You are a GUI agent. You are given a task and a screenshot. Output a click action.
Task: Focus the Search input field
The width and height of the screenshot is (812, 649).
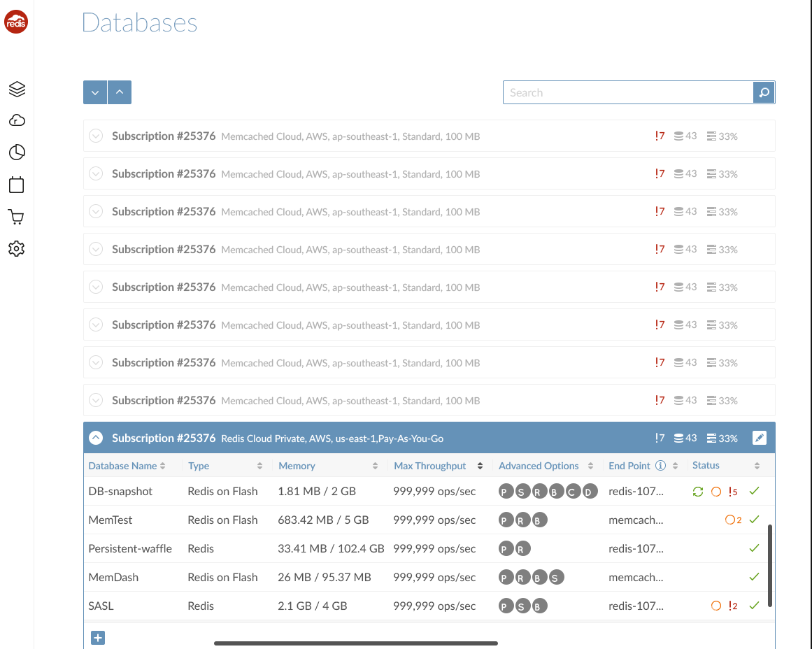(x=628, y=92)
